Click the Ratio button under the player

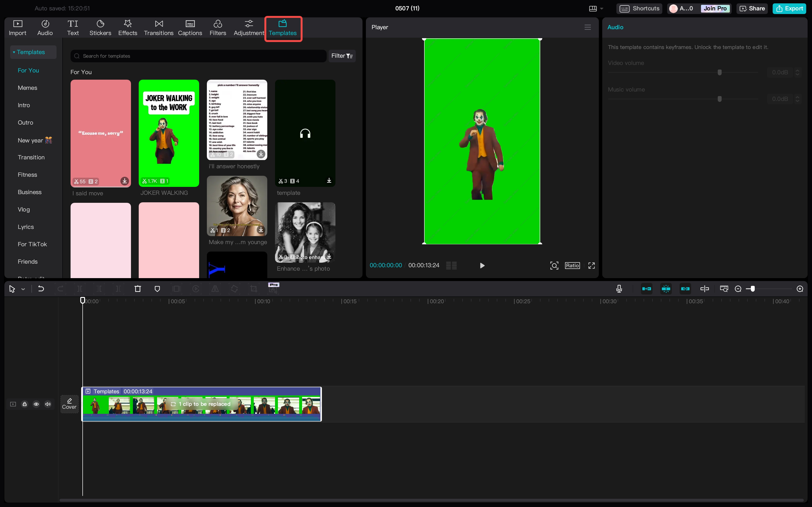click(572, 265)
